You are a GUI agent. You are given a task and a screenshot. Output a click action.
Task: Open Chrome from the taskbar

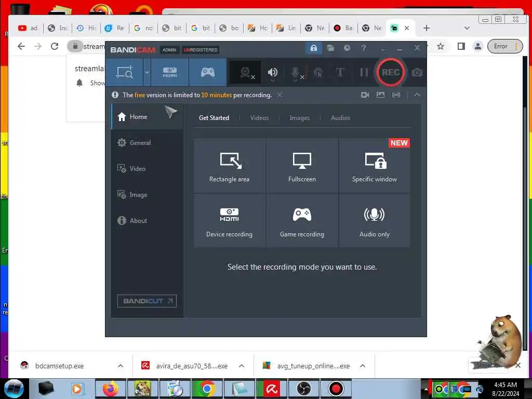click(207, 389)
